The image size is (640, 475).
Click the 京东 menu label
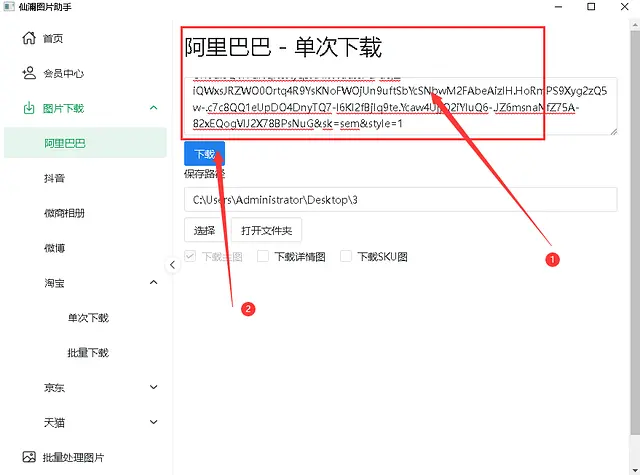click(54, 388)
